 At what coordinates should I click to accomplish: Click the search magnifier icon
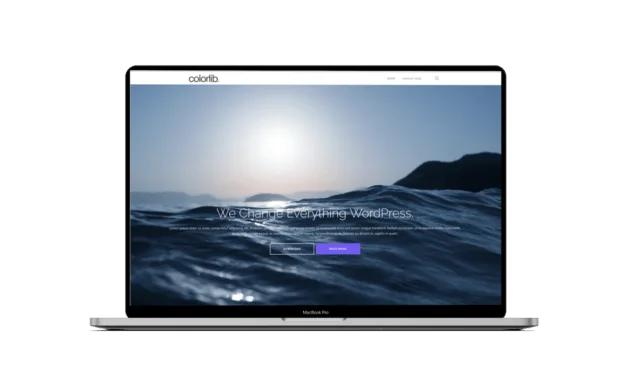pos(437,79)
